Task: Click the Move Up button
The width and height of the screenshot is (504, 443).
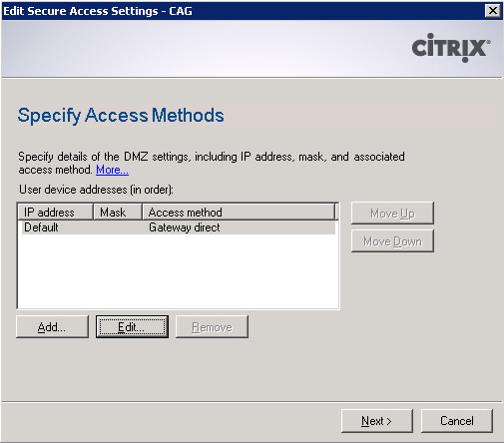Action: click(x=392, y=214)
